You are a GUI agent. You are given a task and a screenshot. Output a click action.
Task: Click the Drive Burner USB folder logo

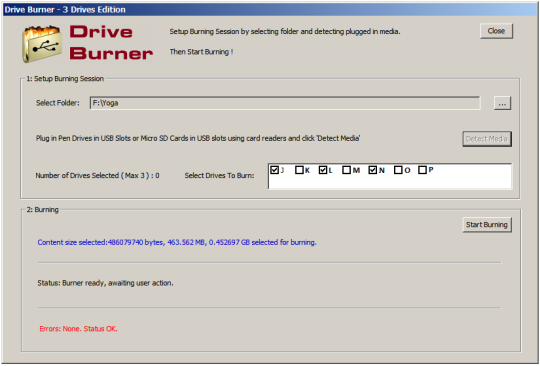(42, 44)
